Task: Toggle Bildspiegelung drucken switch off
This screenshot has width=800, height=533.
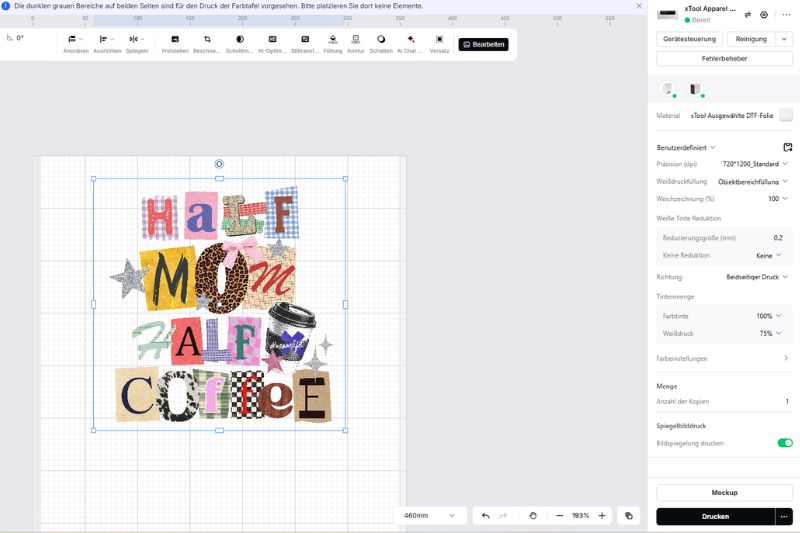Action: click(x=785, y=443)
